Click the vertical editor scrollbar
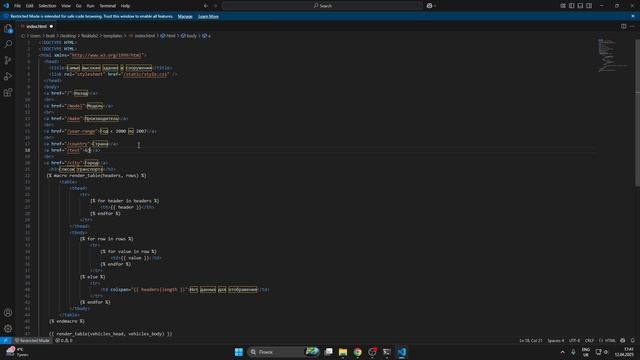 [x=637, y=112]
